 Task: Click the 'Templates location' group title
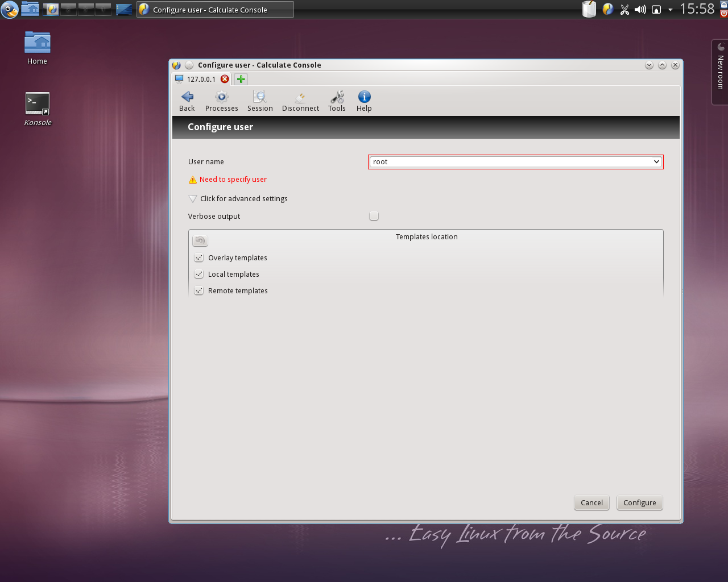point(427,237)
